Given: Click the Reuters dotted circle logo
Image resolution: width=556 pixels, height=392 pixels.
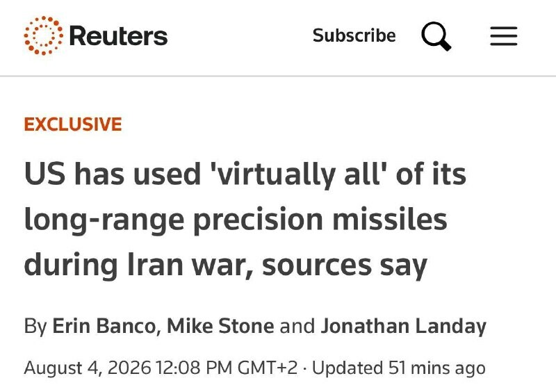Looking at the screenshot, I should [44, 35].
